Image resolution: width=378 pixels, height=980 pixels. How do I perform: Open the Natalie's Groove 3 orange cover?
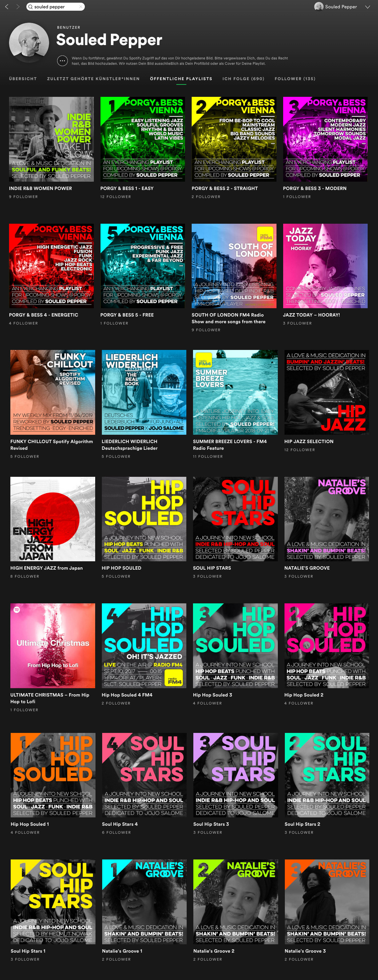pos(327,902)
